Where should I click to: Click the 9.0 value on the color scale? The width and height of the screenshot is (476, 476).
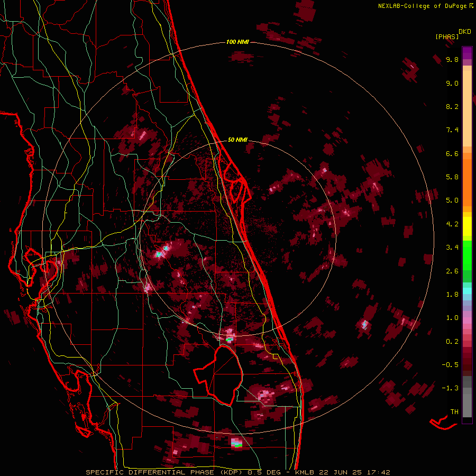pyautogui.click(x=452, y=83)
